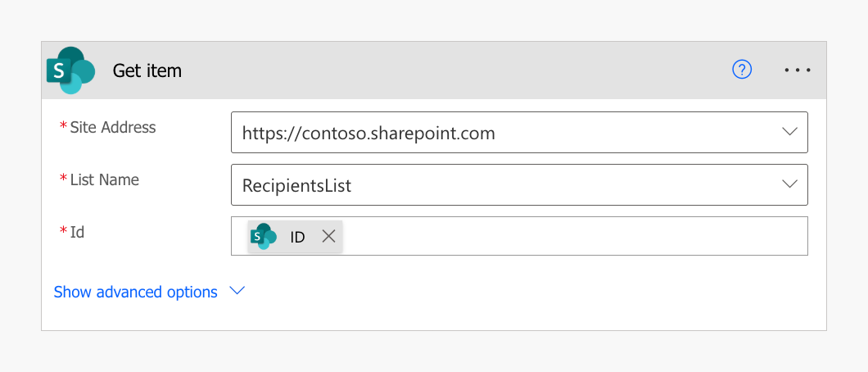Select the ID token label text
Image resolution: width=868 pixels, height=372 pixels.
[297, 237]
